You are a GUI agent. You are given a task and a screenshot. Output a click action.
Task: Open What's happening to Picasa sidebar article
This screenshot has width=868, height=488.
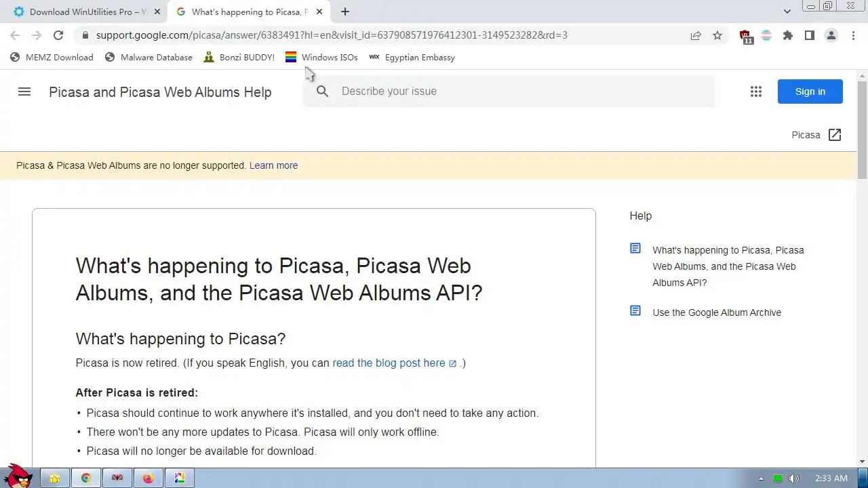pos(728,266)
